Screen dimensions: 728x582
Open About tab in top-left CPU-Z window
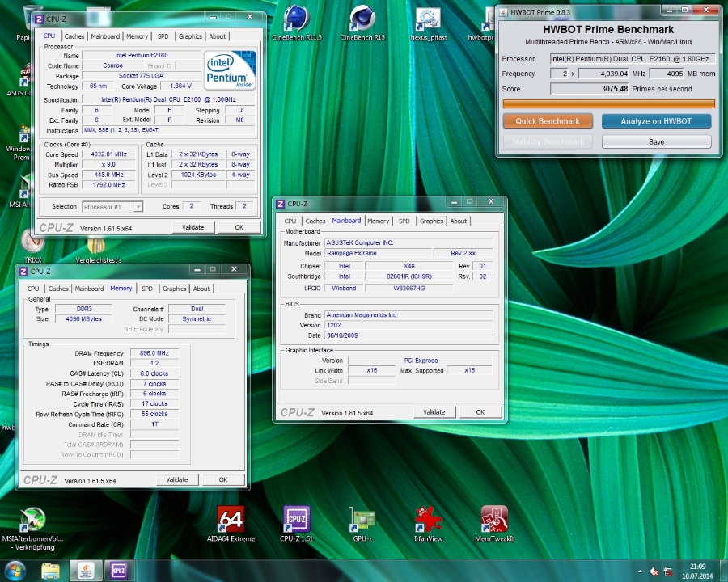tap(218, 36)
